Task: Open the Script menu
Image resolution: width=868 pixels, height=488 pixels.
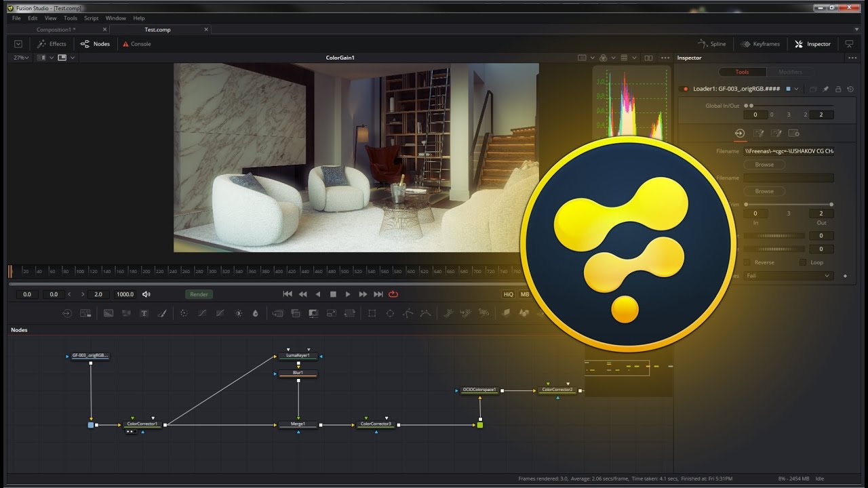Action: click(x=92, y=18)
